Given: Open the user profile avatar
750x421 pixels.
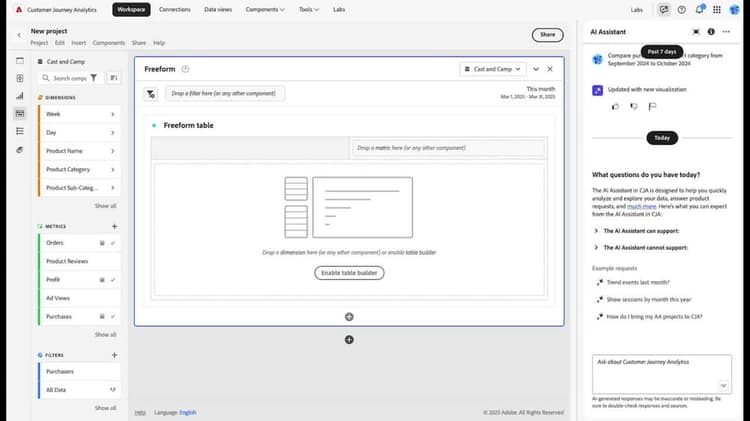Looking at the screenshot, I should click(x=734, y=10).
